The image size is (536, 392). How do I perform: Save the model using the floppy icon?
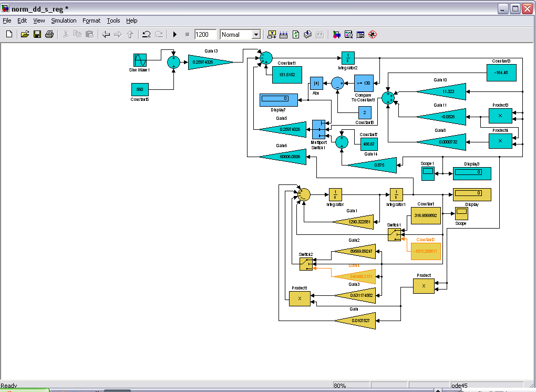click(37, 35)
